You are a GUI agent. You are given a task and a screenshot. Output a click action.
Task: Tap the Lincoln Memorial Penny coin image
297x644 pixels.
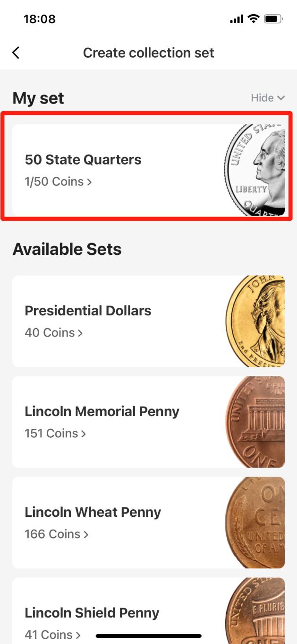point(256,422)
